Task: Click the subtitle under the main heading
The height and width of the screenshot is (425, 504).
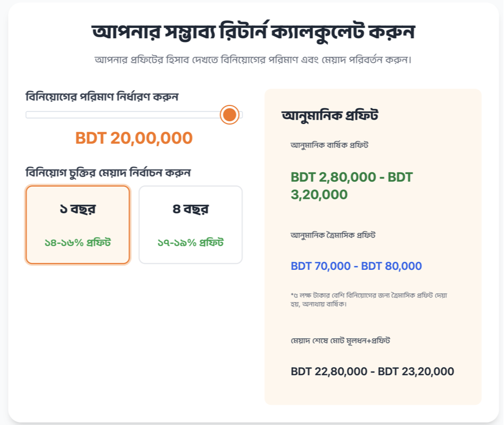Action: pos(253,59)
